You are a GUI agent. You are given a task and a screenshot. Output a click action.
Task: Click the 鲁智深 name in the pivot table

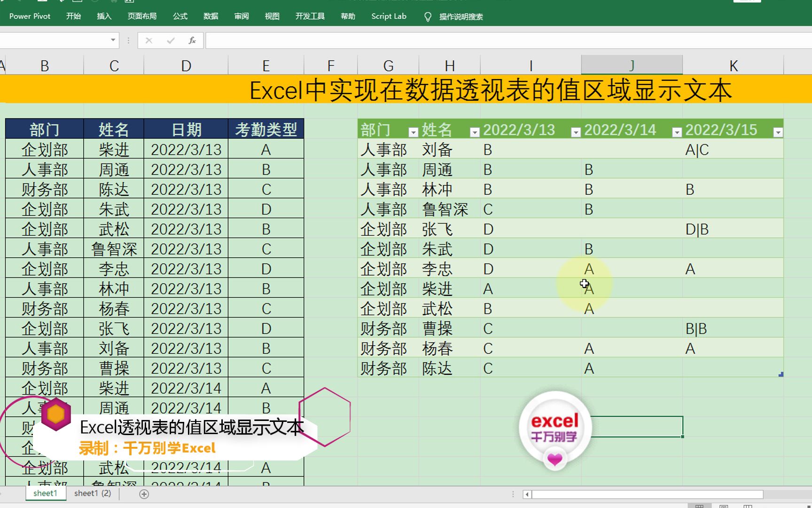(445, 209)
